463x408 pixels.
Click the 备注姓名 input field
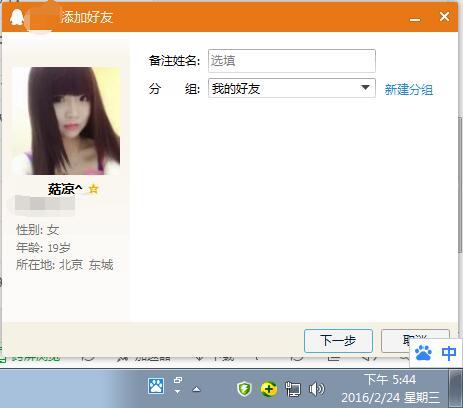pyautogui.click(x=292, y=61)
